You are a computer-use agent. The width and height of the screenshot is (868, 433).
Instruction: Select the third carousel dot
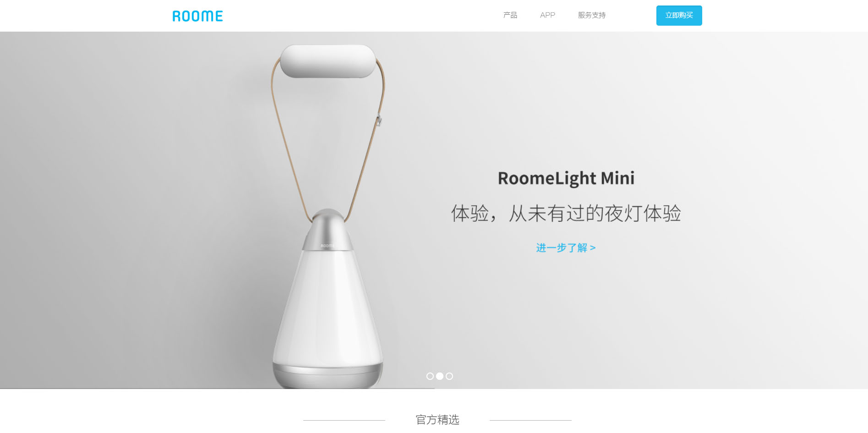tap(449, 376)
